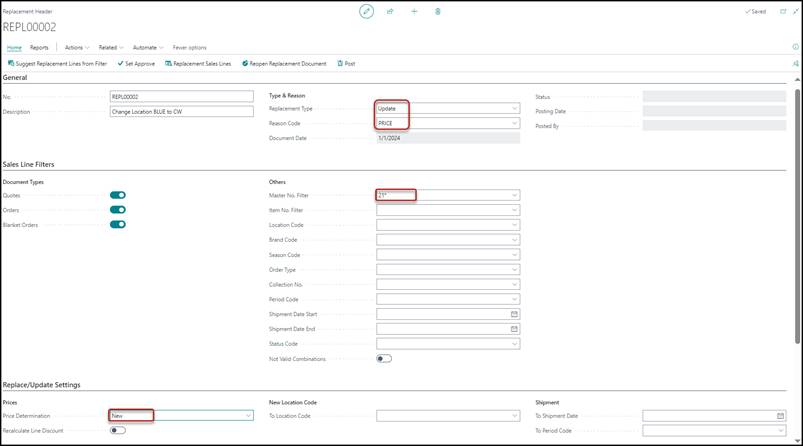Click Set Approve action
The width and height of the screenshot is (803, 446).
pos(136,63)
